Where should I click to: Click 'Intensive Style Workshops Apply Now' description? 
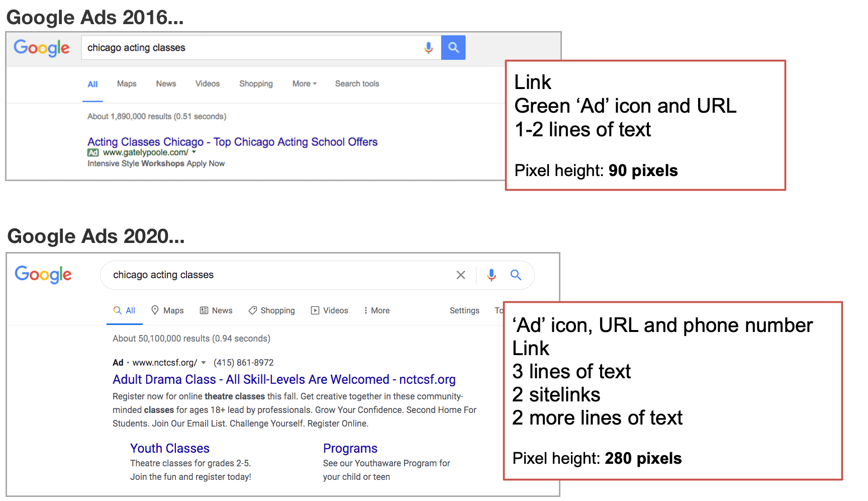pos(156,163)
